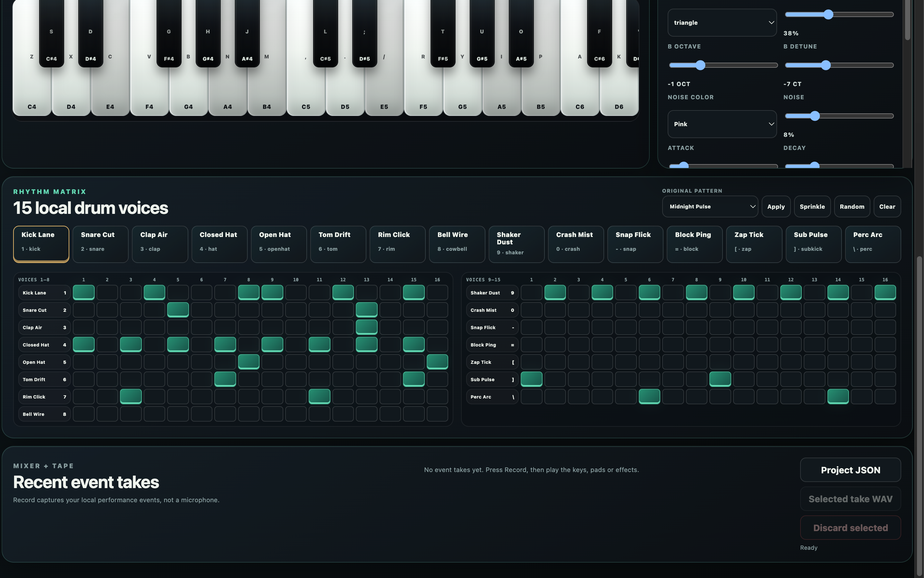Screen dimensions: 924x578
Task: Adjust the Noise amount slider
Action: 839,116
